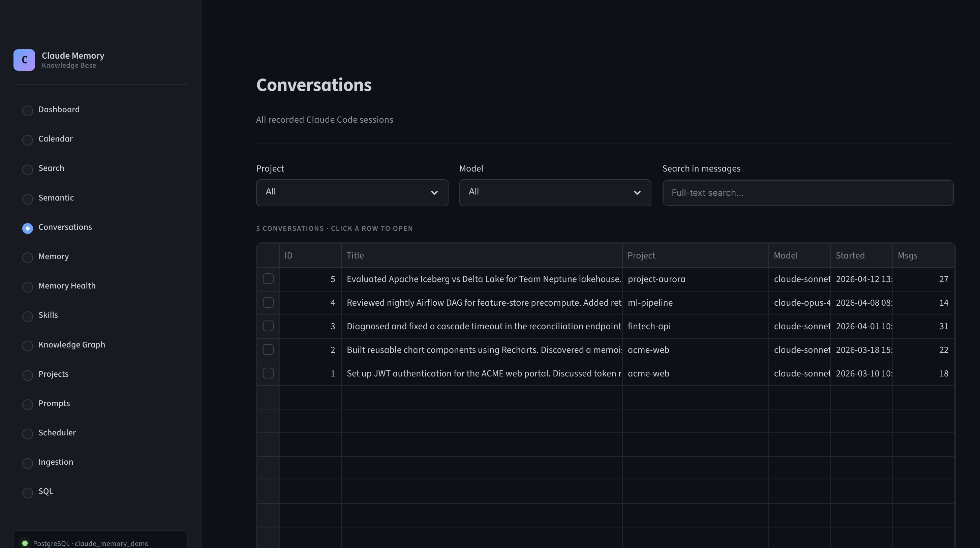Image resolution: width=980 pixels, height=548 pixels.
Task: Click the message count 14 cell
Action: pyautogui.click(x=923, y=303)
